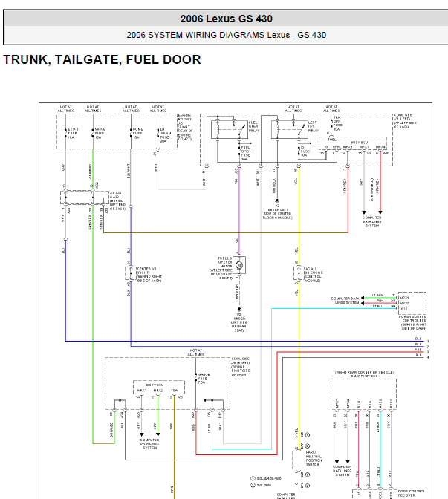This screenshot has width=448, height=499.
Task: Click the Park/Neutral Position Switch label
Action: [x=314, y=458]
